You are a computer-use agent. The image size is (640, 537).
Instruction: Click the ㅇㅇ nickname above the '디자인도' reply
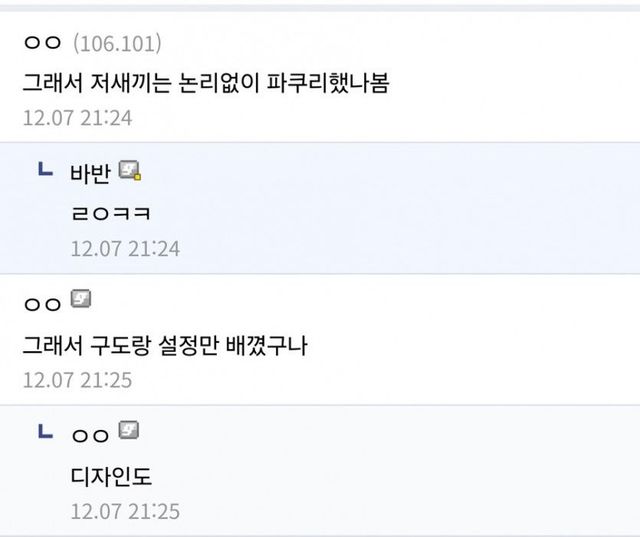tap(91, 434)
